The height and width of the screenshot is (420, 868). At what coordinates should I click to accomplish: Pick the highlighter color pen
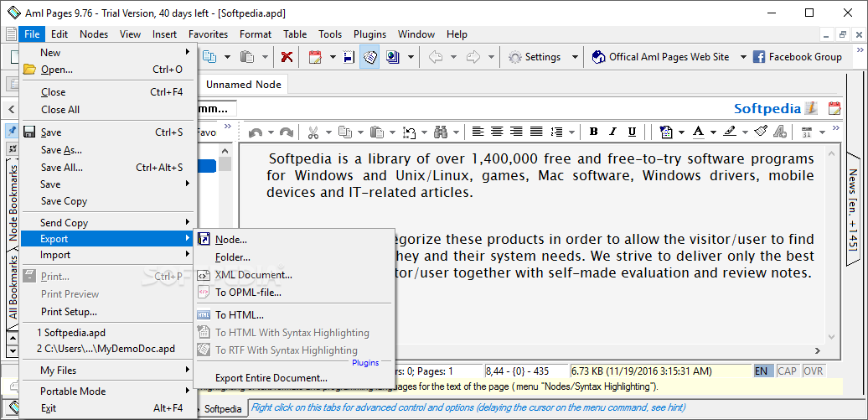coord(730,132)
